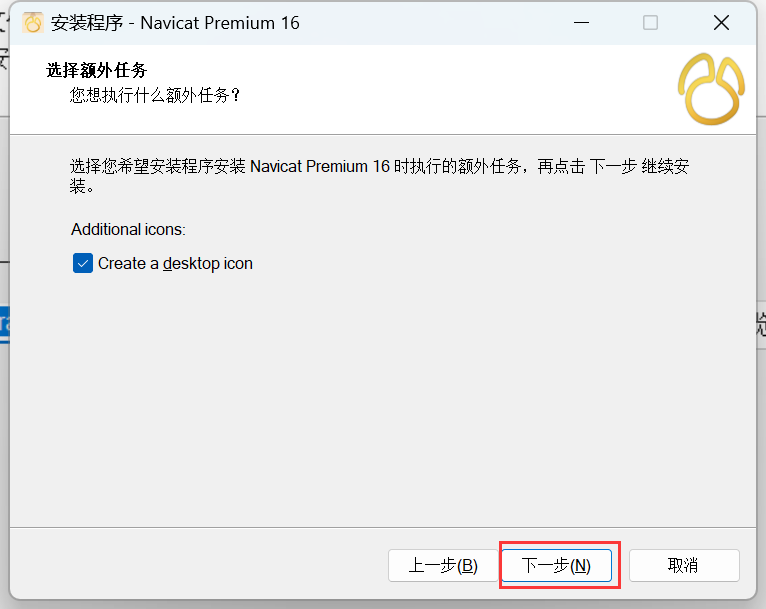Click the large golden Navicat logo
The image size is (766, 609).
point(711,89)
